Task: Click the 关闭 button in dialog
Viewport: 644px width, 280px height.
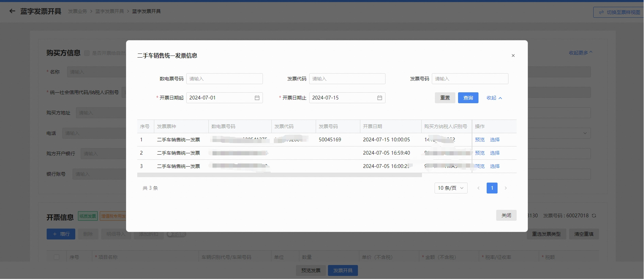Action: [506, 215]
